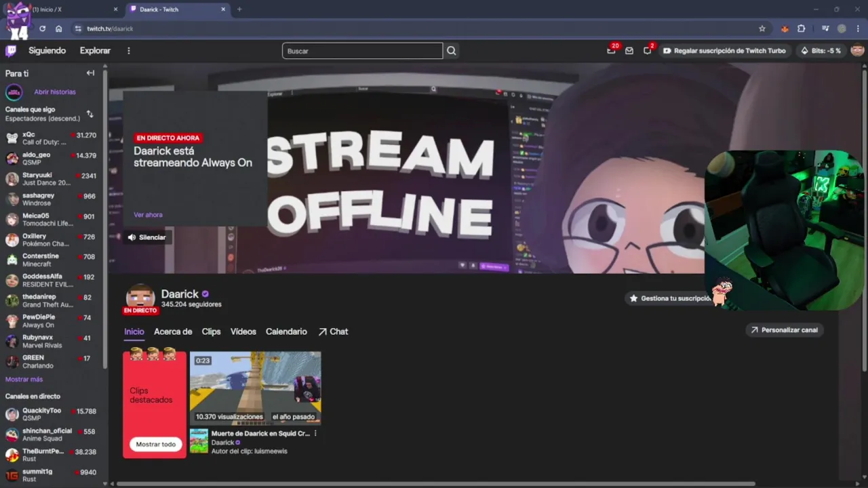Screen dimensions: 868x488
Task: Click Regalar suscripción de Twitch Turbo
Action: 724,51
